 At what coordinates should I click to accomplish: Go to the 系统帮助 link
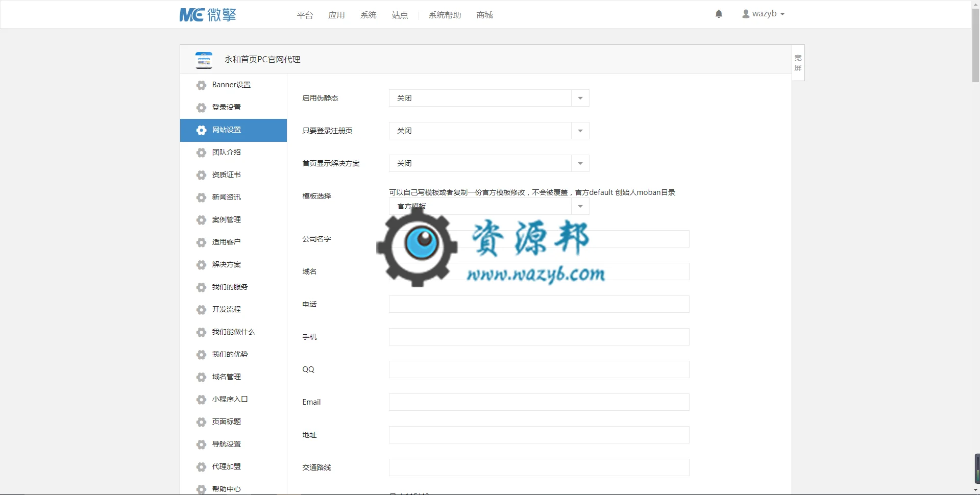445,15
